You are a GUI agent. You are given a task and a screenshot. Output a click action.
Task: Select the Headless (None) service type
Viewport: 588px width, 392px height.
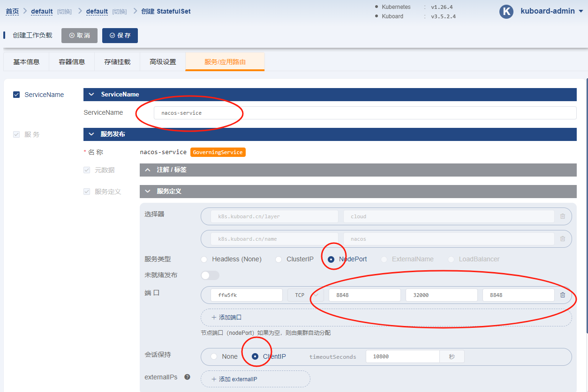coord(204,259)
